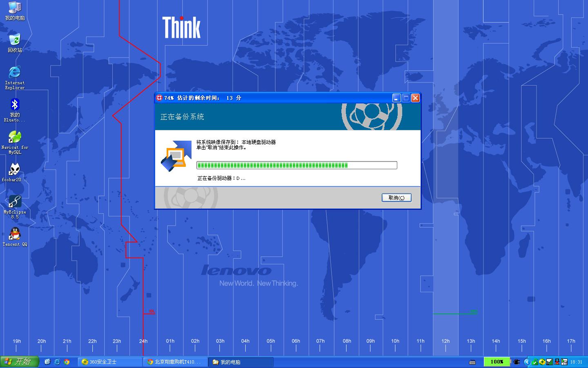Click the last tray icon before the clock

tap(564, 362)
